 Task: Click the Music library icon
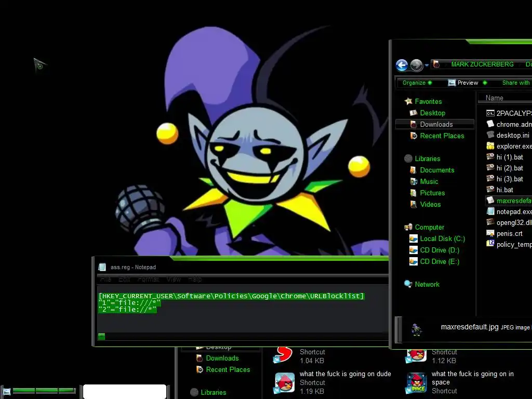point(413,181)
